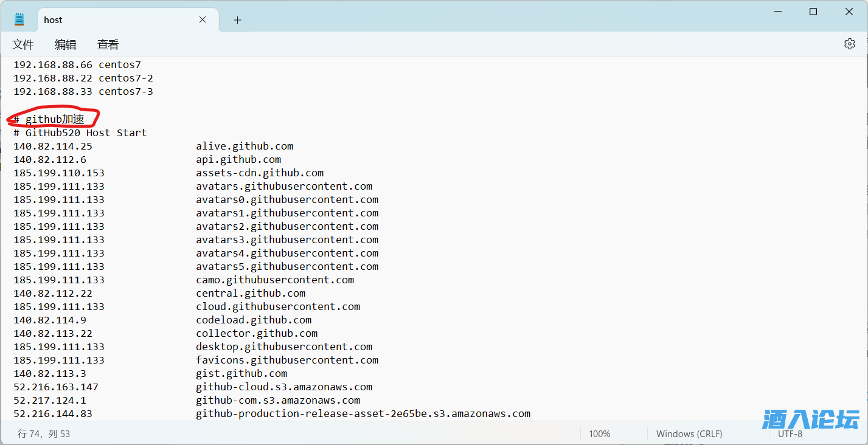The height and width of the screenshot is (445, 868).
Task: Click the codeload.github.com entry
Action: (254, 320)
